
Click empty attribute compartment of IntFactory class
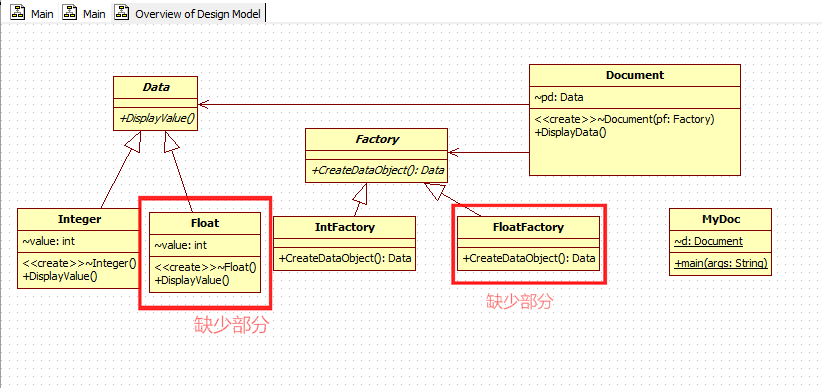344,242
